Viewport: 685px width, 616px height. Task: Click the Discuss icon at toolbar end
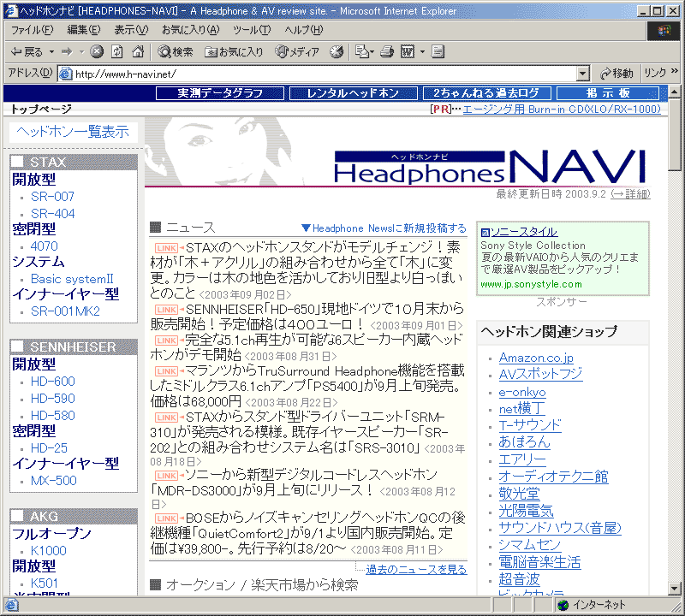pos(438,52)
